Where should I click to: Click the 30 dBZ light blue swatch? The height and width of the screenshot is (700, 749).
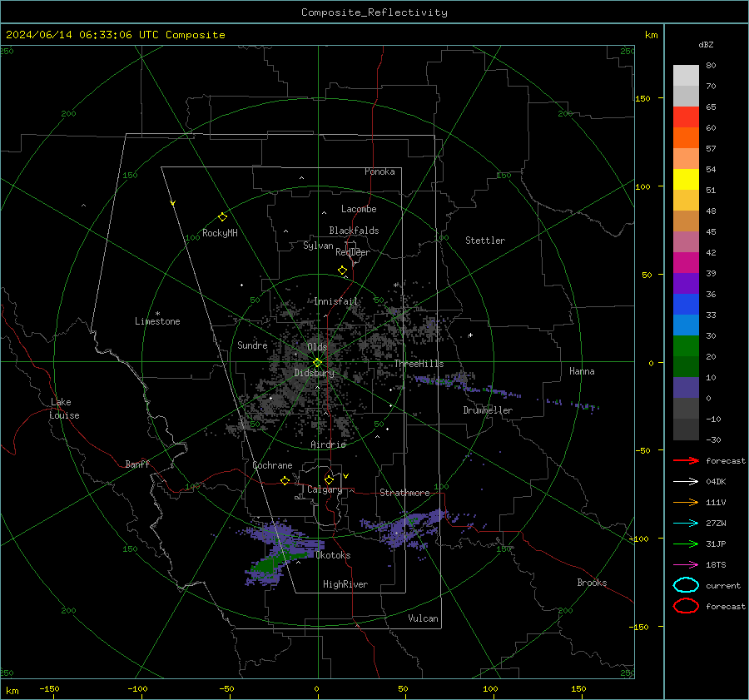(686, 325)
